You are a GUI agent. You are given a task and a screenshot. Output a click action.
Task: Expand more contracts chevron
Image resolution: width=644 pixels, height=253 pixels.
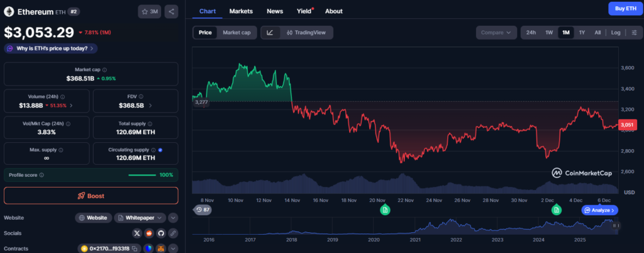(x=173, y=249)
